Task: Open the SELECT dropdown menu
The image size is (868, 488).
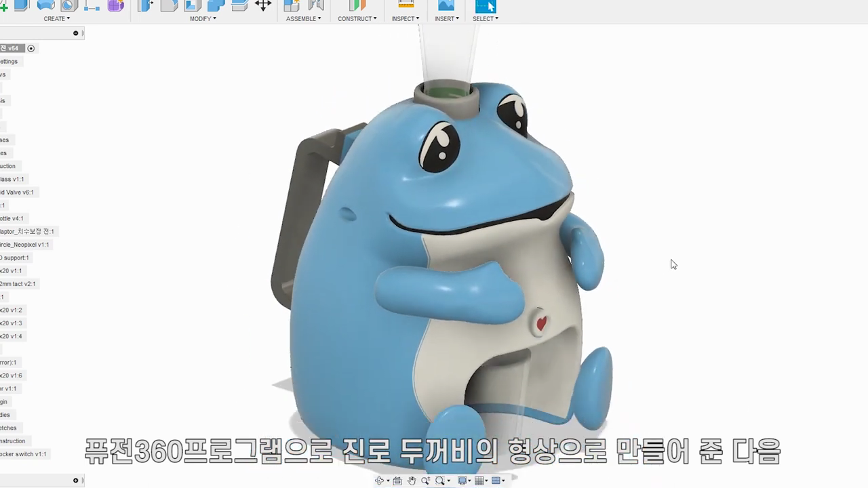Action: pos(486,19)
